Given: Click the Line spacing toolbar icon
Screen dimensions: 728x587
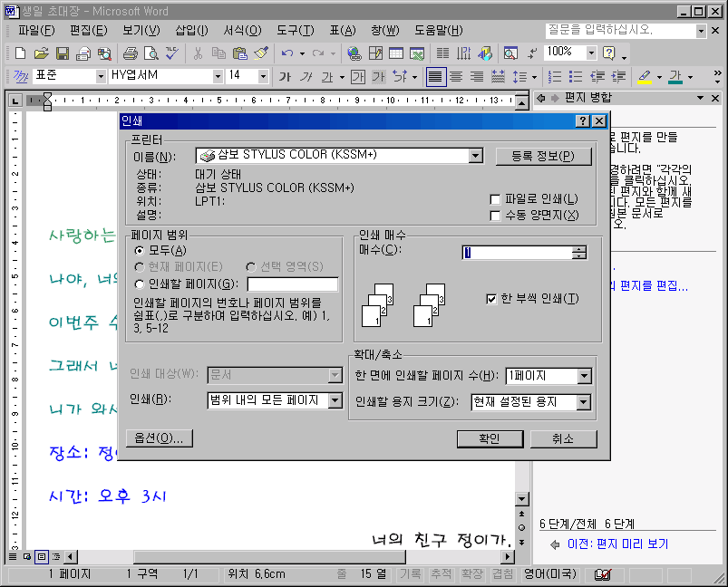Looking at the screenshot, I should (519, 76).
